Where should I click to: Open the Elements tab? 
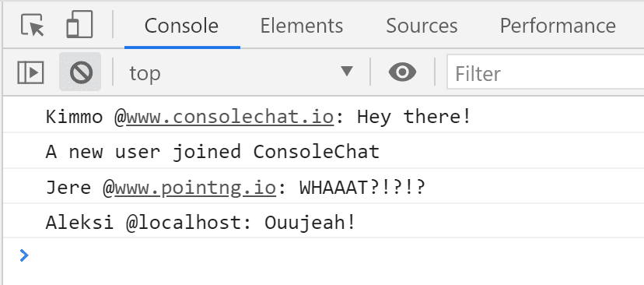coord(302,26)
